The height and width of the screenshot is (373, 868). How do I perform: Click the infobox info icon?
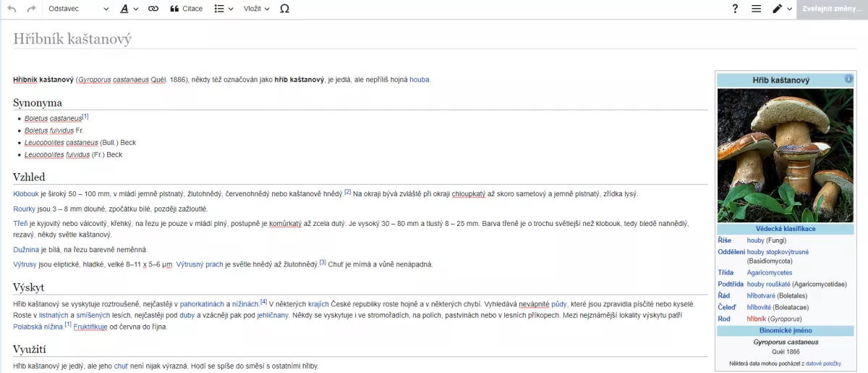point(848,79)
